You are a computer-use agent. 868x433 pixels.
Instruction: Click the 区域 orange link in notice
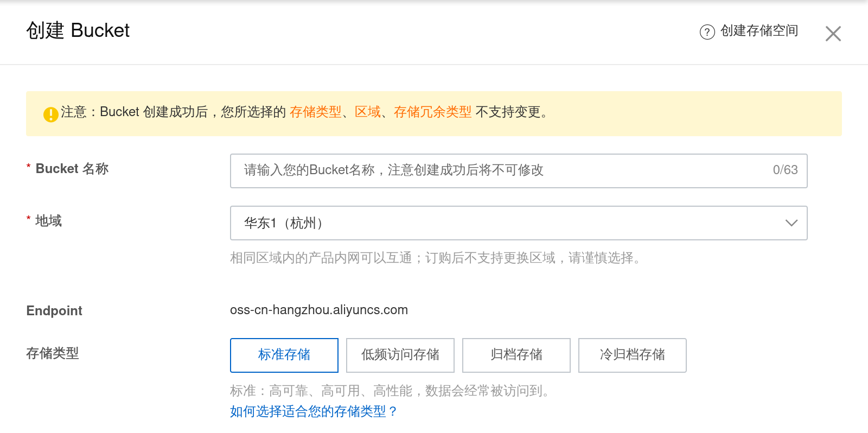point(368,112)
